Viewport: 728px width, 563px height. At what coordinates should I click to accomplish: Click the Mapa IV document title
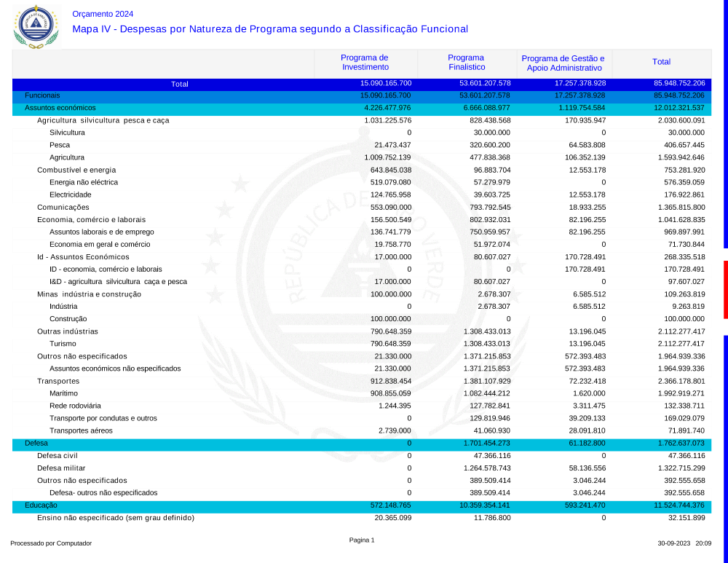(x=269, y=29)
